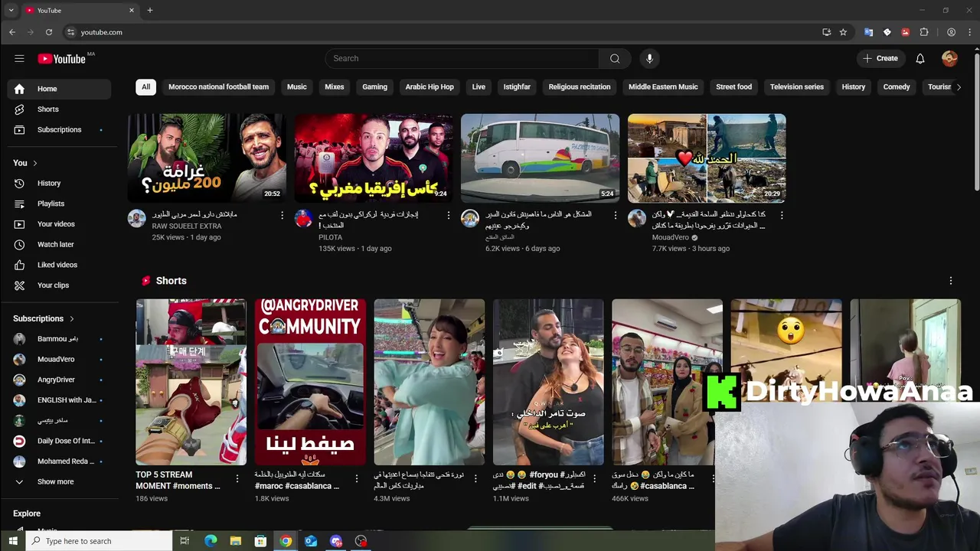980x551 pixels.
Task: Open Daily Dose Of Int... subscription
Action: pyautogui.click(x=59, y=441)
